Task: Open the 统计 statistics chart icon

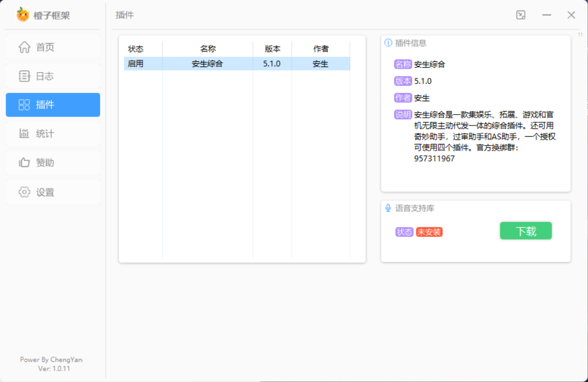Action: [x=24, y=134]
